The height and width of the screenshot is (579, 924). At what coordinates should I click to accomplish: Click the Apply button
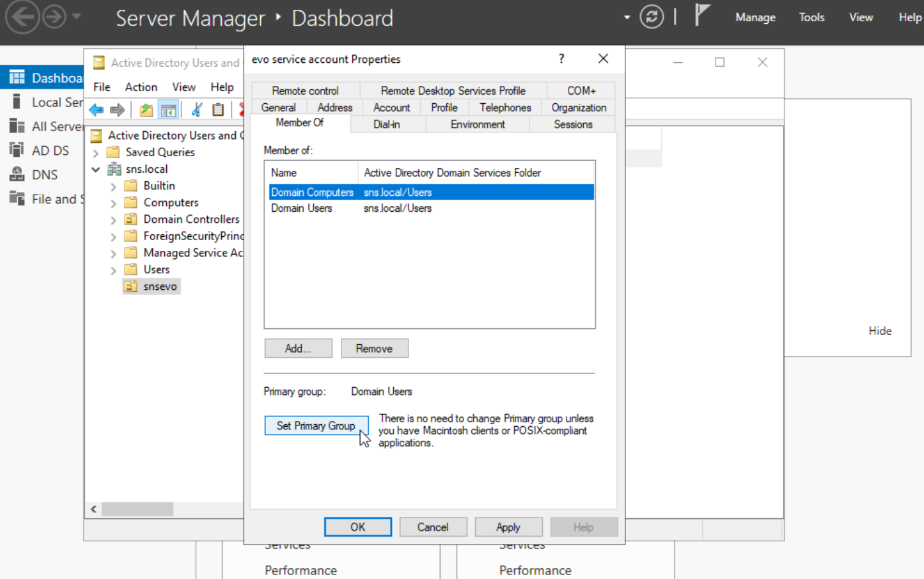click(509, 527)
